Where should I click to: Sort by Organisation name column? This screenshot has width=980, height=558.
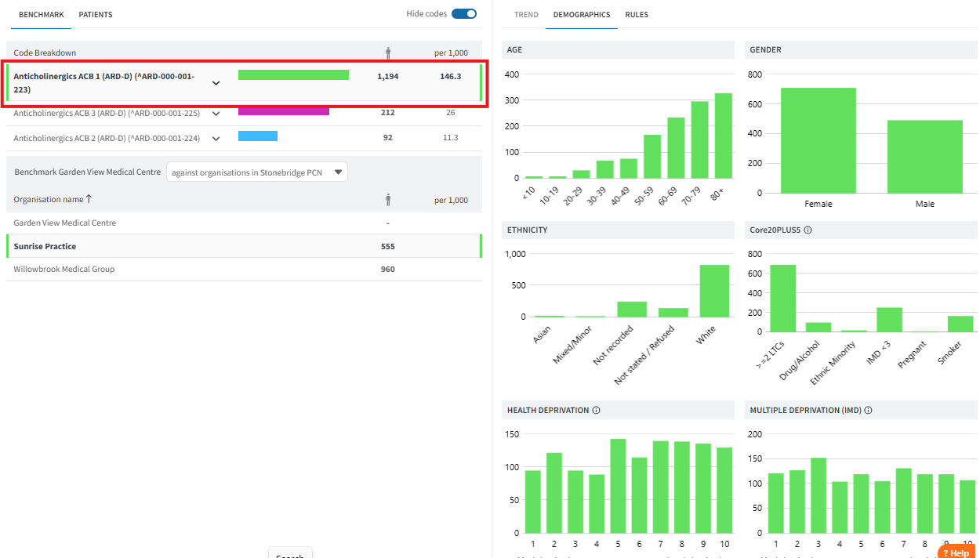pos(53,200)
